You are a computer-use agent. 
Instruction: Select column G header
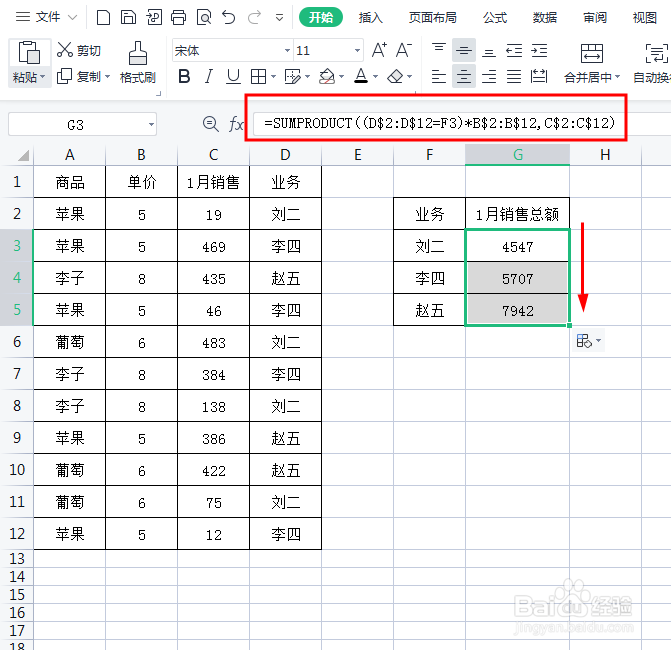point(517,154)
